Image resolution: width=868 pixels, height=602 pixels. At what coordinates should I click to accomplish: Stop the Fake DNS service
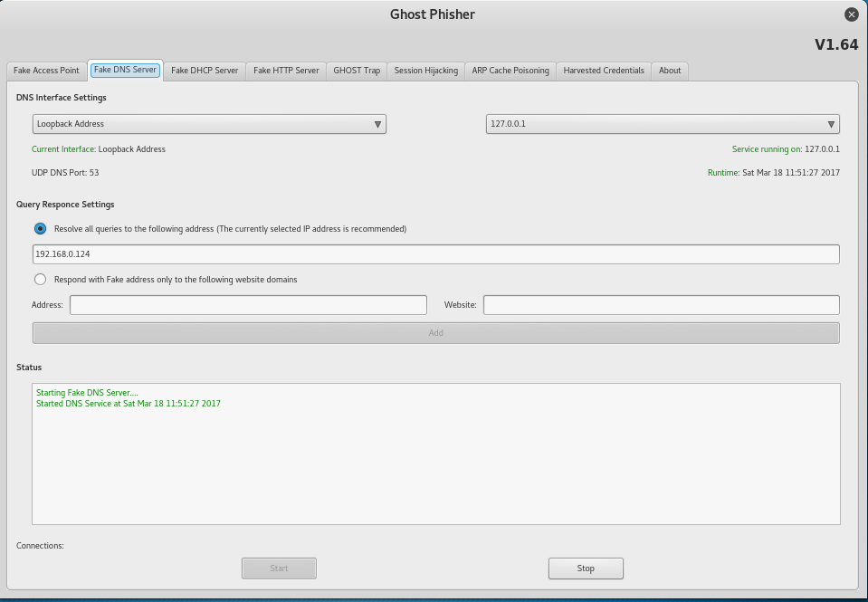(x=586, y=569)
